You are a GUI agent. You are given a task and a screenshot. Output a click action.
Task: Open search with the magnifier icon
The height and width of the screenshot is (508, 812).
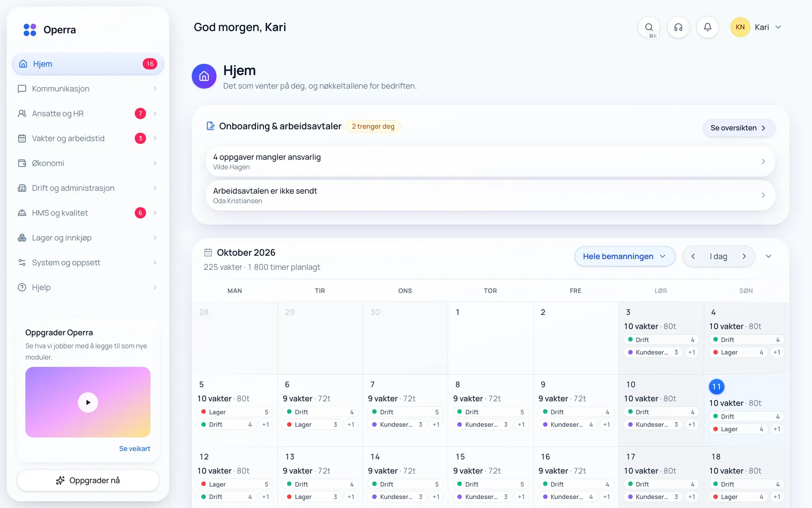pyautogui.click(x=649, y=27)
